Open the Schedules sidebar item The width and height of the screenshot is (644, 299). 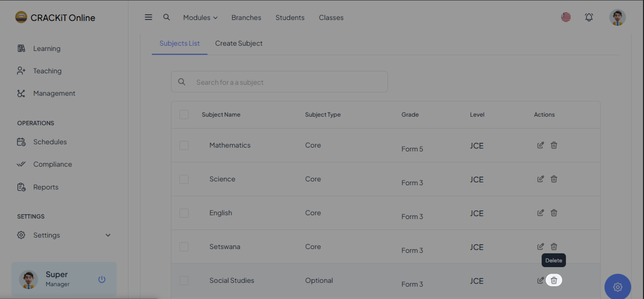50,142
